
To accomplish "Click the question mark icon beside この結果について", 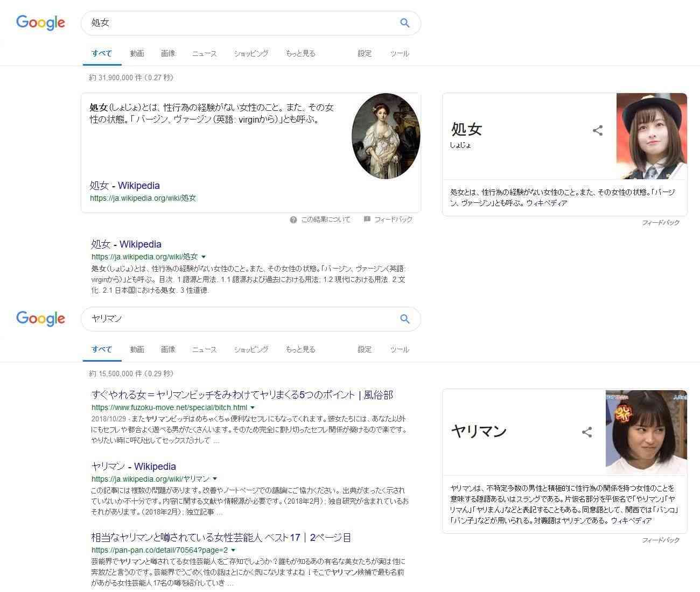I will coord(293,220).
